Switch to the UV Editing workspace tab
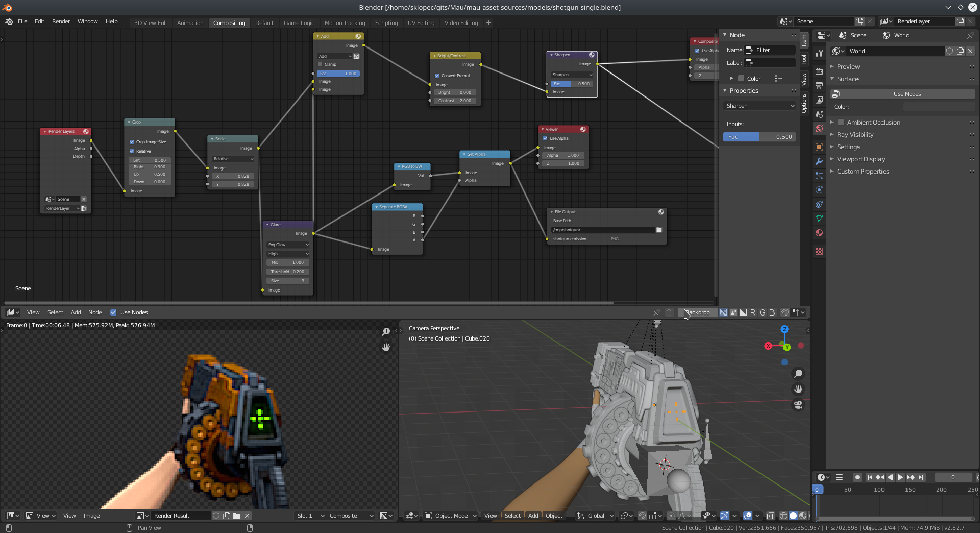The height and width of the screenshot is (533, 980). (x=421, y=23)
